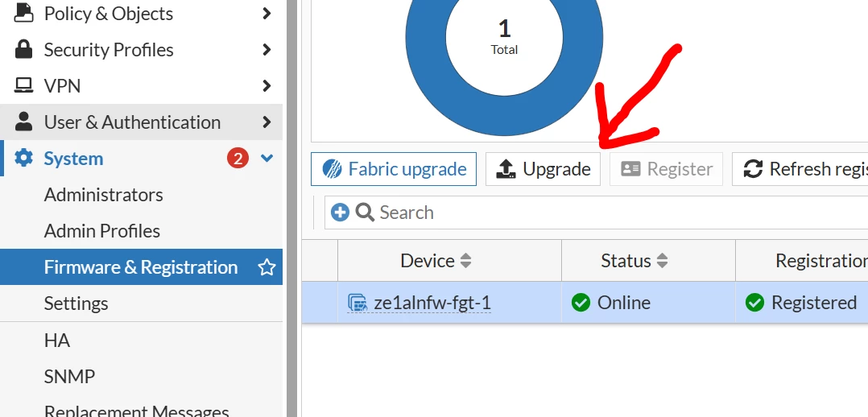Screen dimensions: 868x417
Task: Go to Administrators page
Action: (x=104, y=195)
